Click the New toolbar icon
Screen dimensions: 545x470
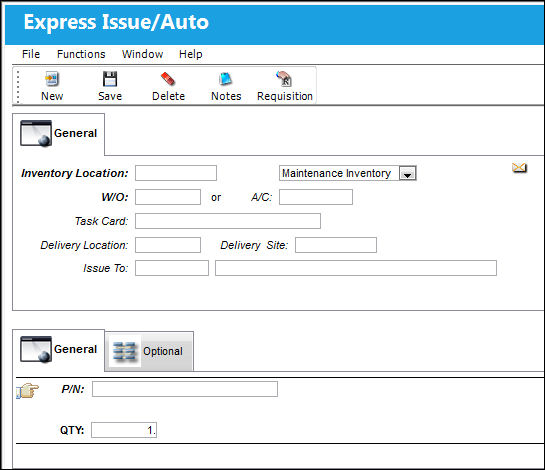[52, 79]
